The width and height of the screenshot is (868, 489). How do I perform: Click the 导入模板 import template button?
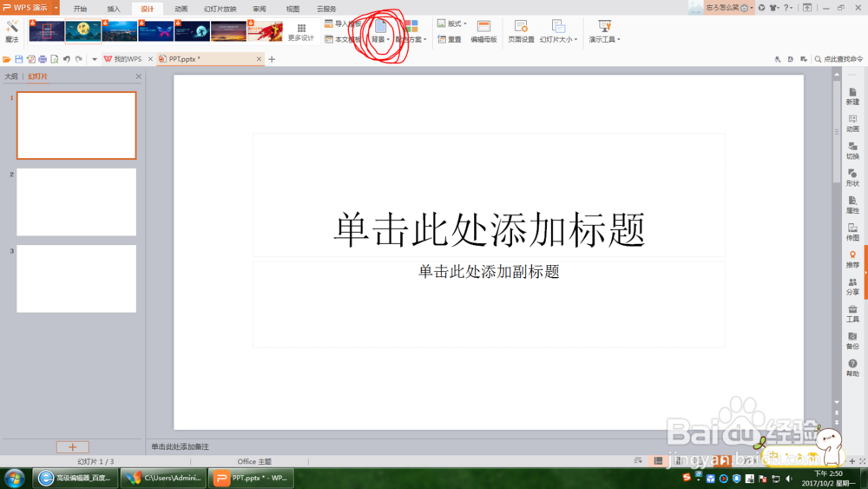coord(343,23)
